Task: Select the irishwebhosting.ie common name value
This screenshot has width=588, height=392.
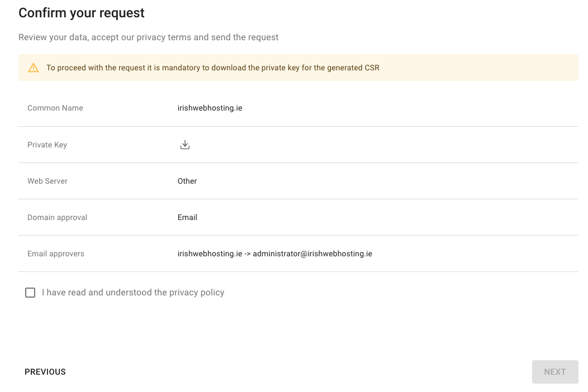Action: [x=210, y=108]
